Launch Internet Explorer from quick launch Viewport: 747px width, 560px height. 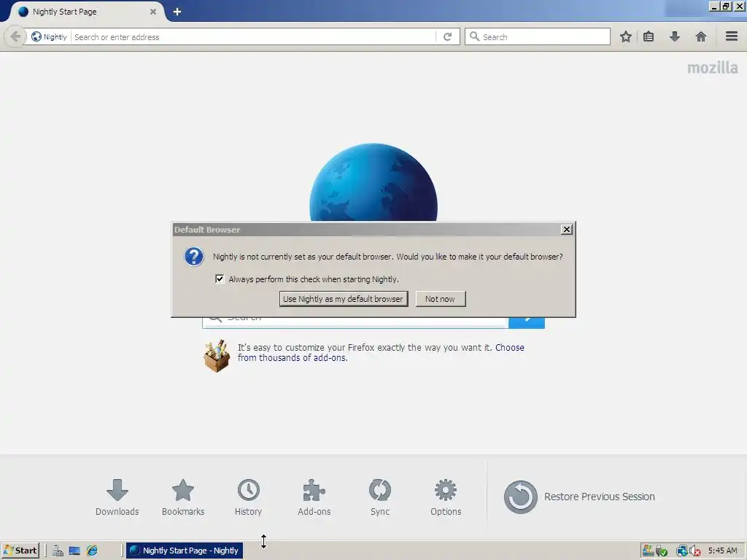point(91,551)
